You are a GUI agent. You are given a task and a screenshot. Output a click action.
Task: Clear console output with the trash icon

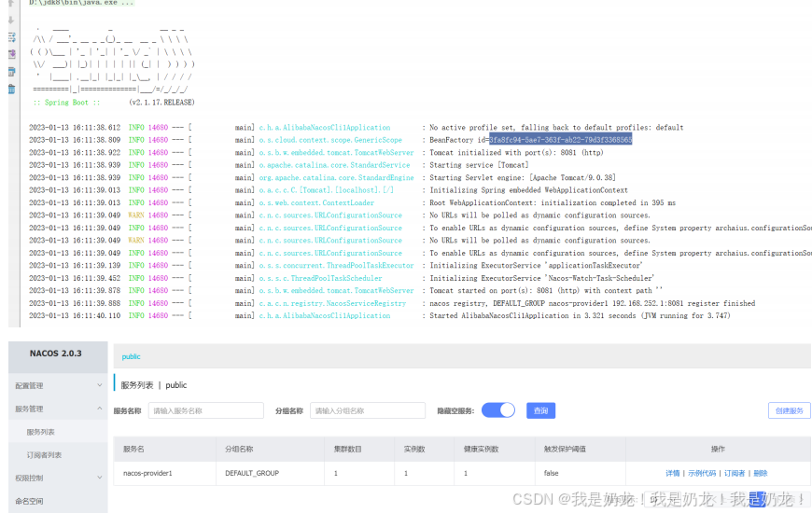coord(12,89)
